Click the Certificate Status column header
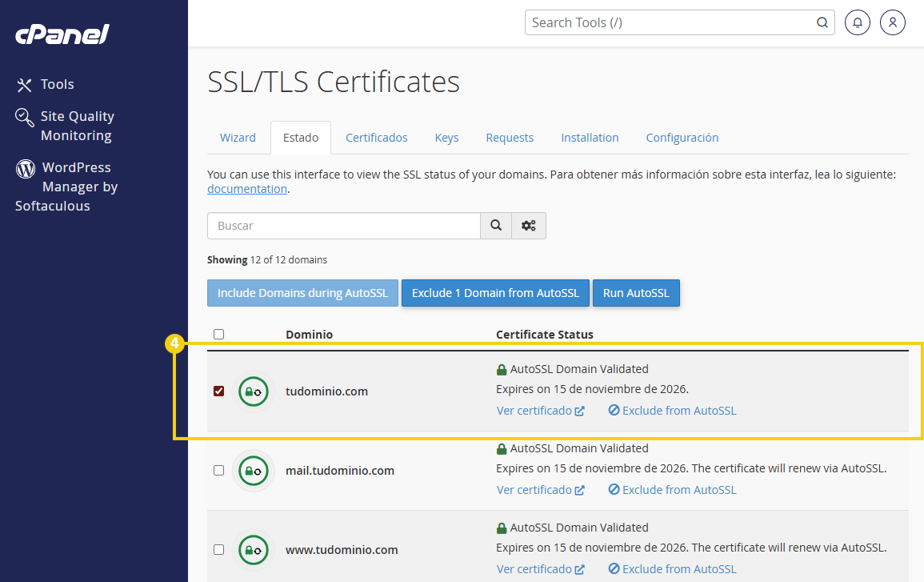This screenshot has width=924, height=582. click(545, 335)
